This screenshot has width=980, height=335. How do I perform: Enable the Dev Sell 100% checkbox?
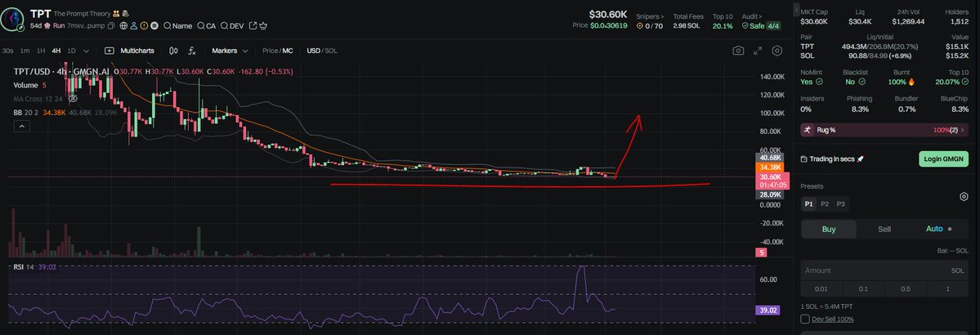pos(805,319)
